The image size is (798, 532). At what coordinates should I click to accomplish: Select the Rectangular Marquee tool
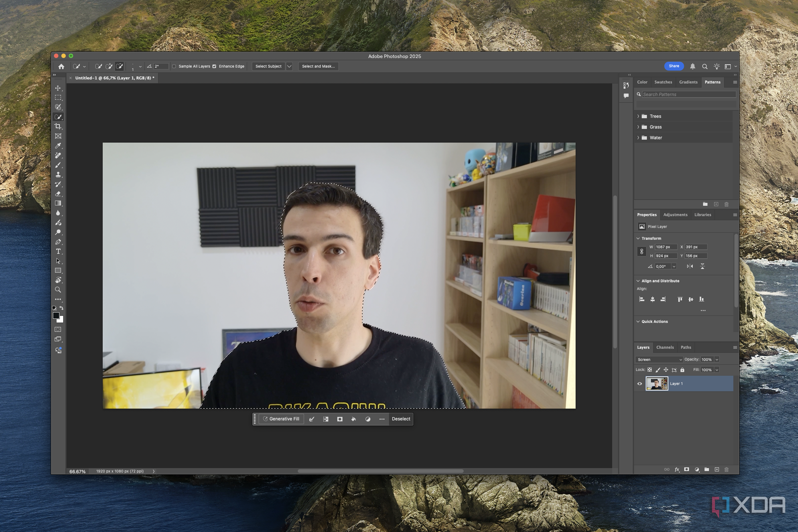(58, 98)
